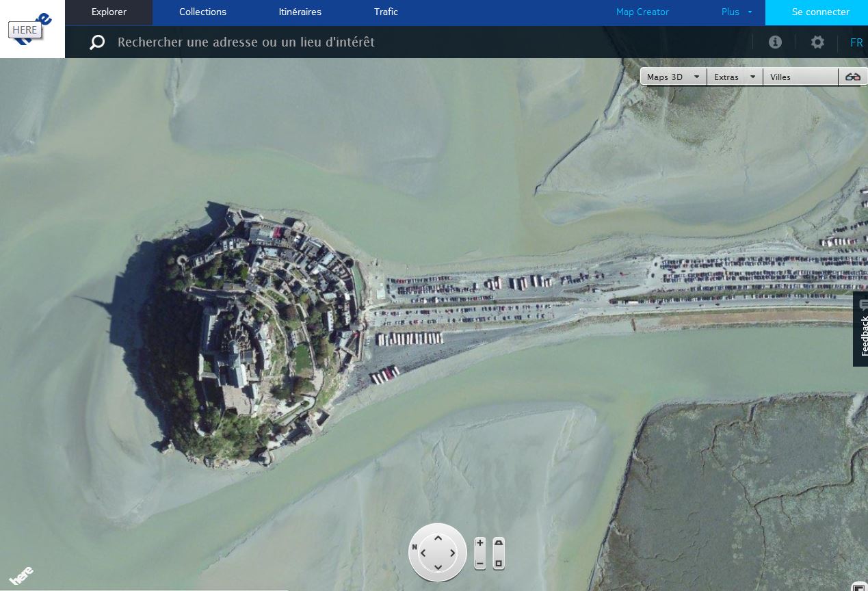Click the minimap icon in the bottom-right corner
Screen dimensions: 868x591
tap(859, 586)
